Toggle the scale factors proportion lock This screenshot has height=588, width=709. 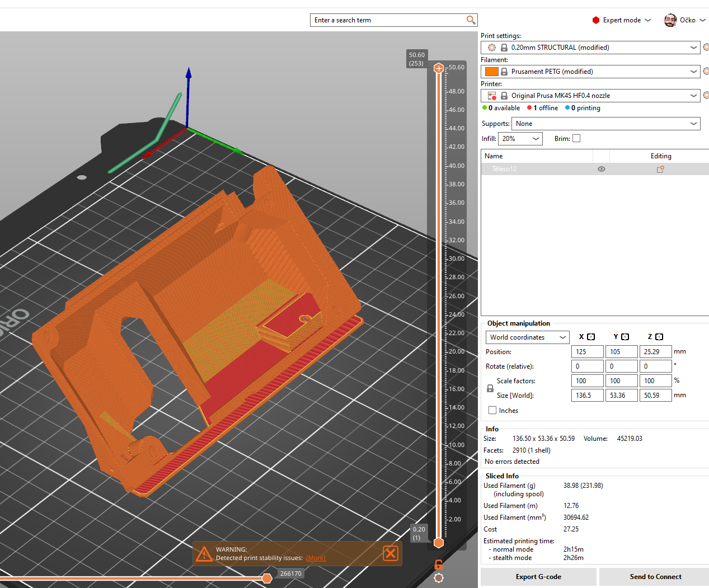pyautogui.click(x=490, y=388)
